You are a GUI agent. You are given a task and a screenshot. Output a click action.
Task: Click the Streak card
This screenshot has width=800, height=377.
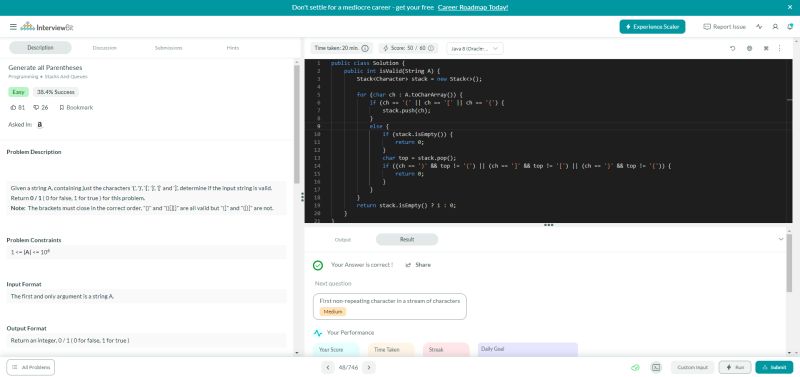click(x=445, y=349)
